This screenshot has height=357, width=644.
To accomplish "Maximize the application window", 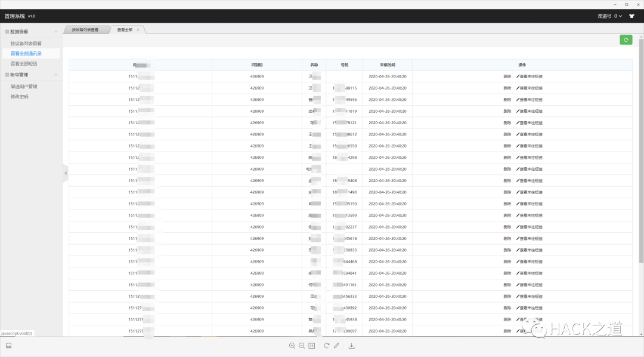I will 626,5.
